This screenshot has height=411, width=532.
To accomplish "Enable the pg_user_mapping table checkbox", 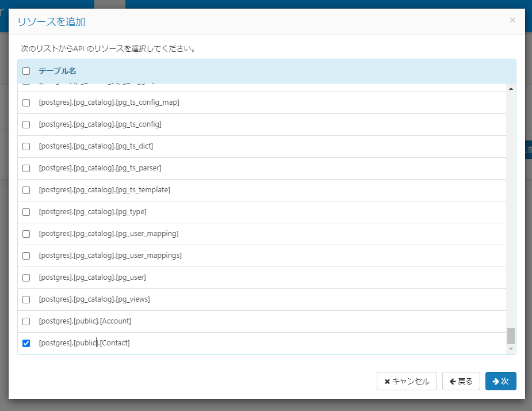I will (26, 234).
